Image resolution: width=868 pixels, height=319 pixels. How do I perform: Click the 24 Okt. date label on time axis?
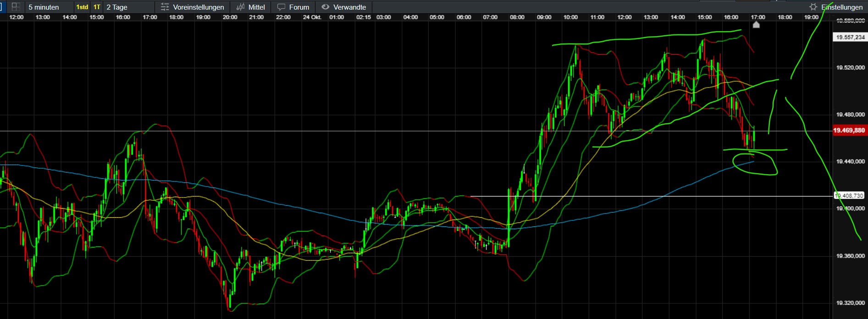click(x=312, y=17)
